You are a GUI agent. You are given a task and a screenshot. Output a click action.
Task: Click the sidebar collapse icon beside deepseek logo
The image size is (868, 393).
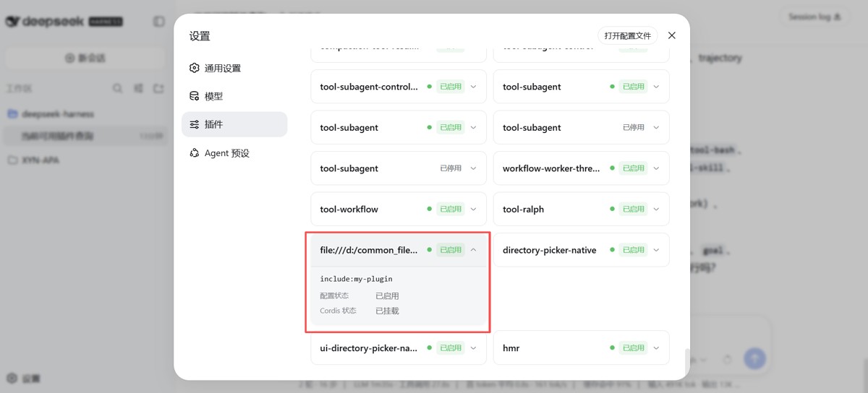tap(159, 22)
